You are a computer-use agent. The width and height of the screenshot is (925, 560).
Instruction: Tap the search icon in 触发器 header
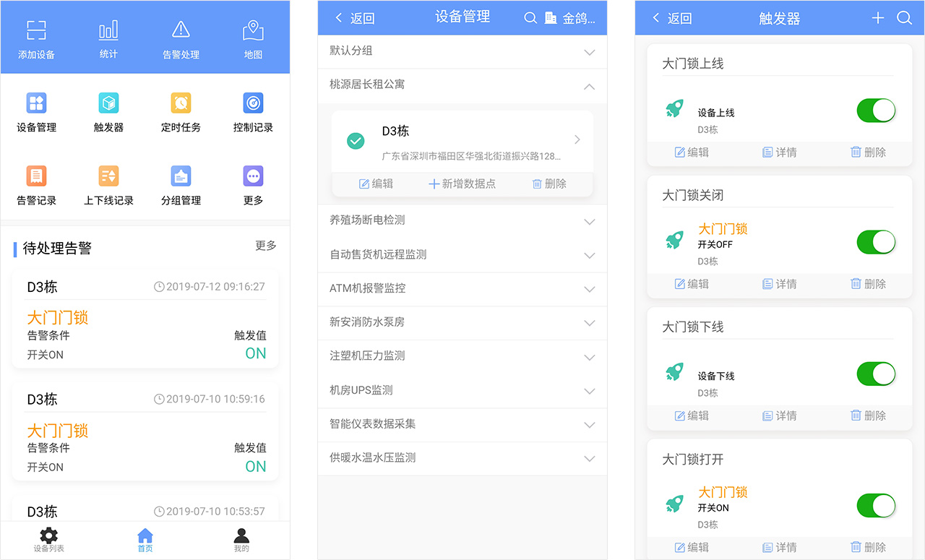click(904, 18)
